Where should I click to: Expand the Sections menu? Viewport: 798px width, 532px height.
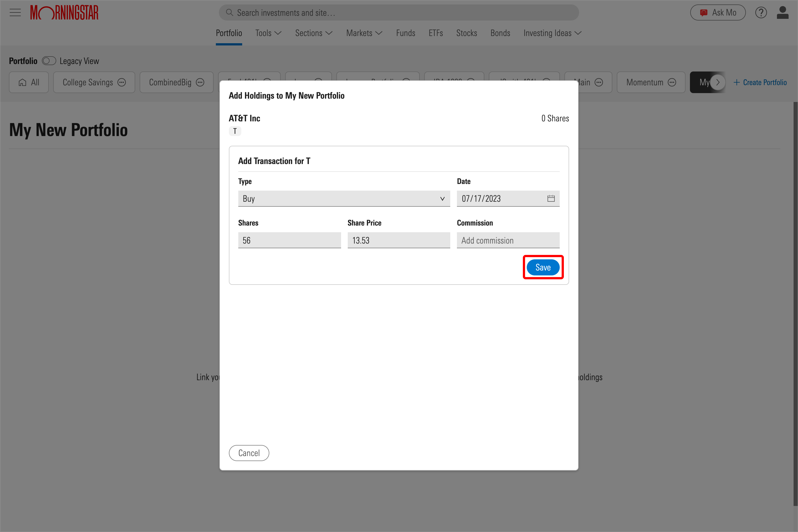(x=314, y=33)
